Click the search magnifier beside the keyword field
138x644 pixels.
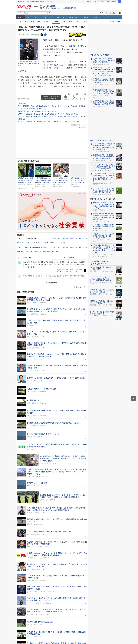[x=49, y=13]
